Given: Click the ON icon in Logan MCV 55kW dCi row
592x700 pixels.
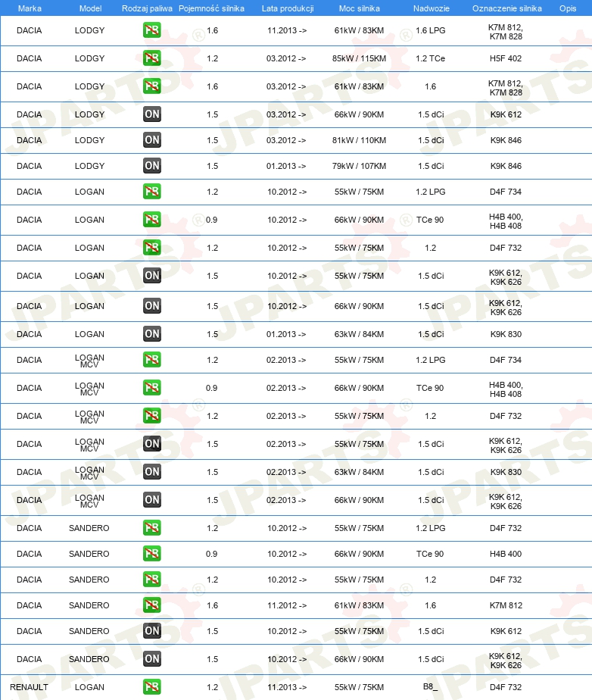Looking at the screenshot, I should (x=151, y=444).
